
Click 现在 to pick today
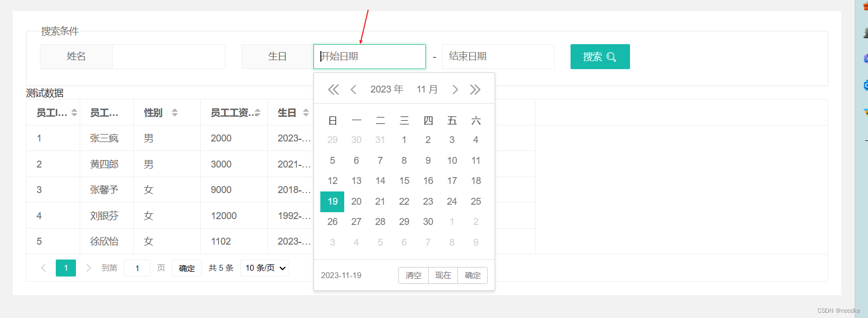coord(443,275)
